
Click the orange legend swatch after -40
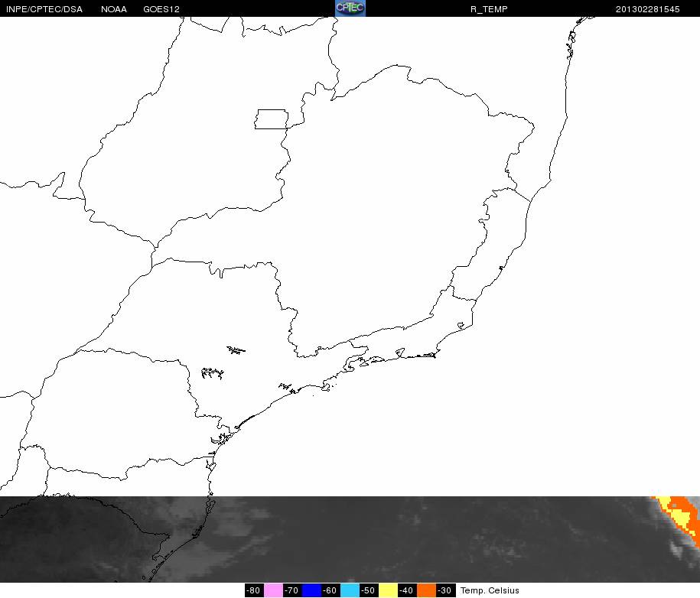427,590
